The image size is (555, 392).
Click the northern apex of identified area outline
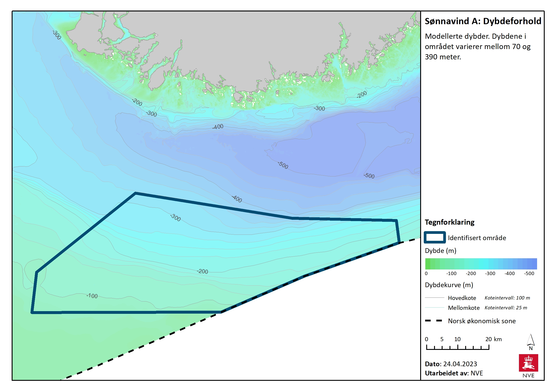pyautogui.click(x=136, y=193)
